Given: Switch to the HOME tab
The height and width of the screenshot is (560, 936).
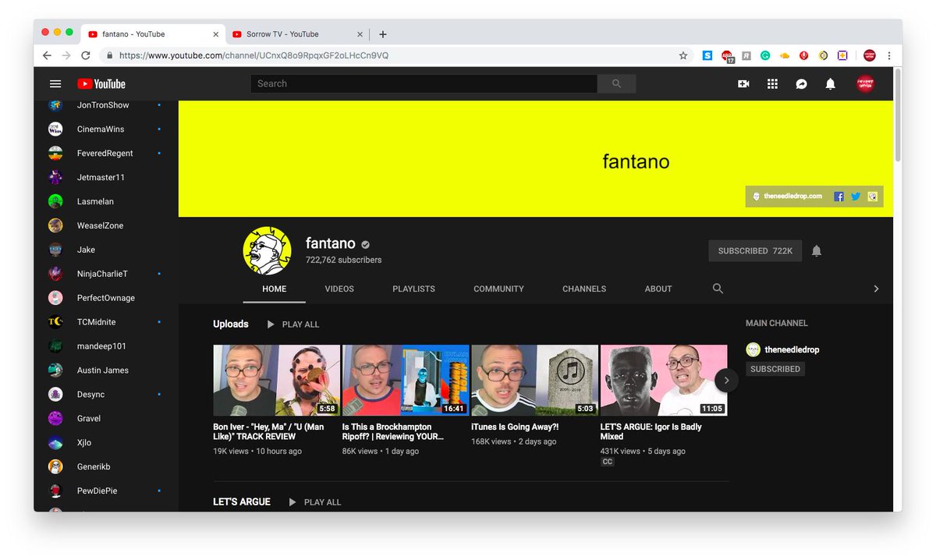Looking at the screenshot, I should point(274,289).
